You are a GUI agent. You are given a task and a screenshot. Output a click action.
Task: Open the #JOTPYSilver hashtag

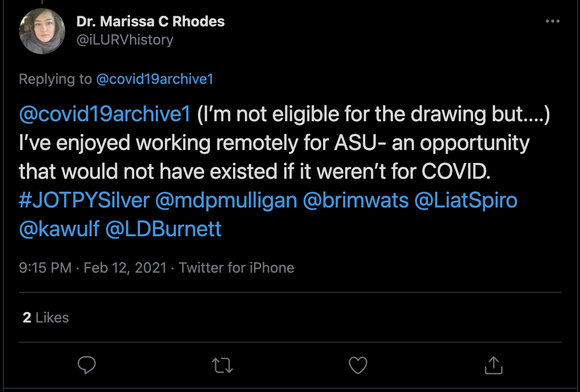[x=84, y=200]
